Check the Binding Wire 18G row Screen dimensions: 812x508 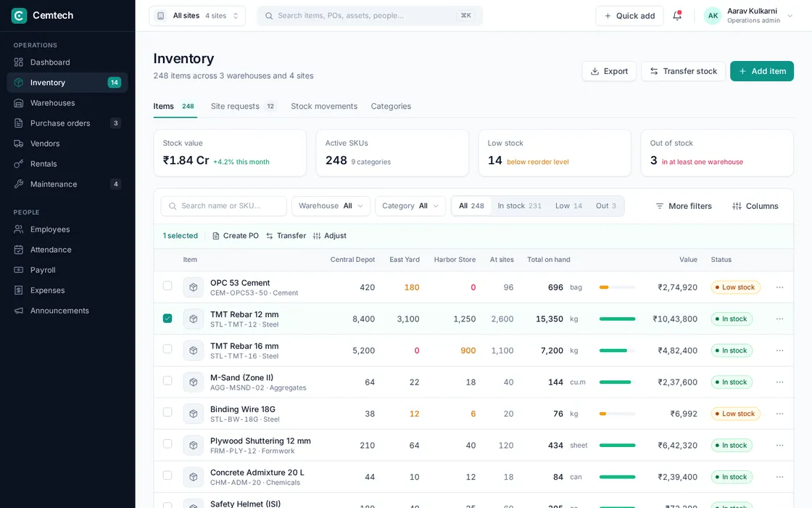tap(167, 412)
